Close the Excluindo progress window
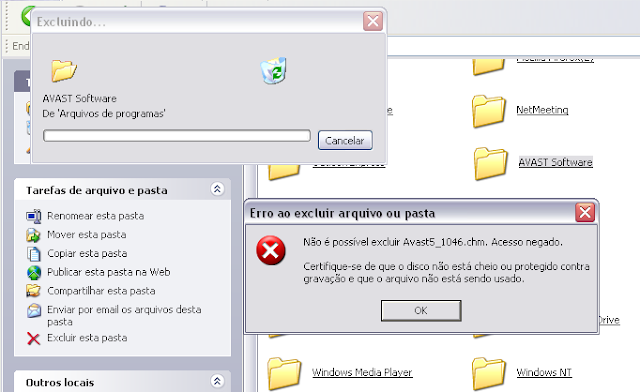The image size is (640, 392). click(x=373, y=21)
